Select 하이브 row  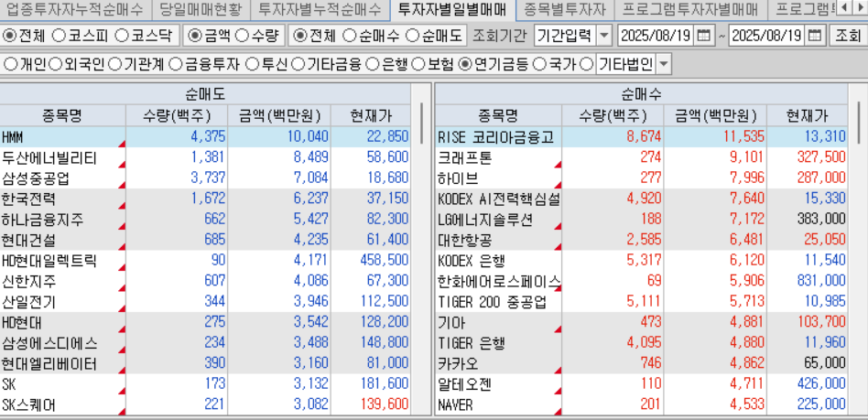pos(642,178)
